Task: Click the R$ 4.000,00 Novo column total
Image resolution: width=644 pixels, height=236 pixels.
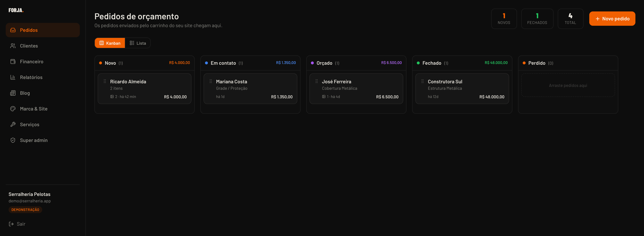Action: click(x=179, y=63)
